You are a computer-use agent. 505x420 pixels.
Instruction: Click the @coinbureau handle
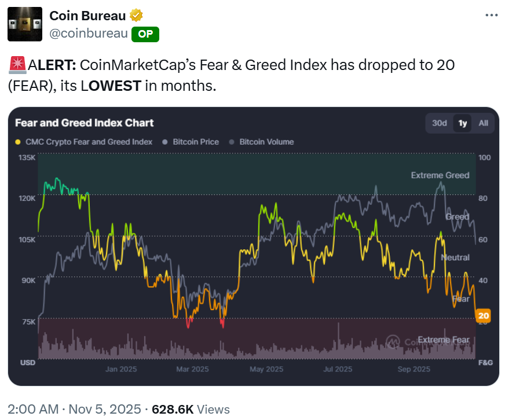(x=89, y=34)
